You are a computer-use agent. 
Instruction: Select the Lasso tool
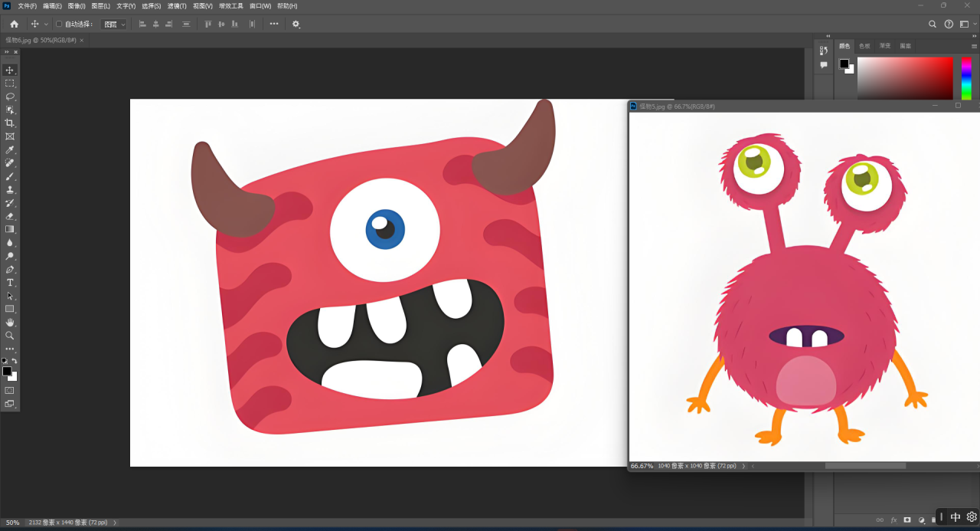10,97
